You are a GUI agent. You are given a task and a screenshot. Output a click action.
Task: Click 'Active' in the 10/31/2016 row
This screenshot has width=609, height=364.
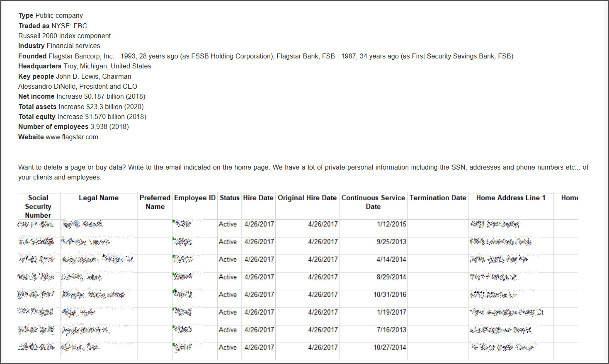tap(228, 295)
